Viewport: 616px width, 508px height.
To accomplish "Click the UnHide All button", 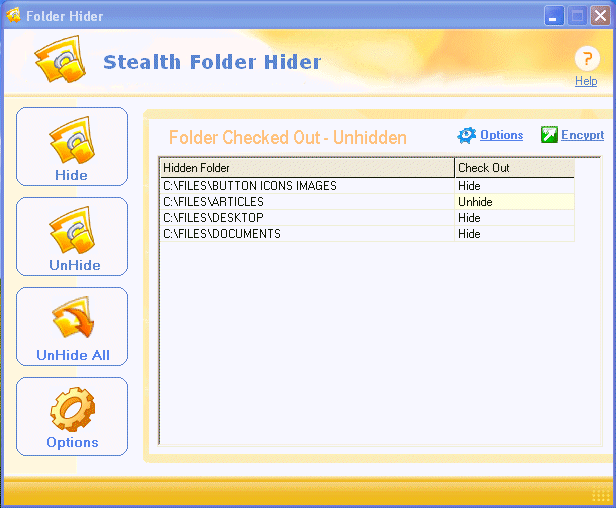I will 72,326.
